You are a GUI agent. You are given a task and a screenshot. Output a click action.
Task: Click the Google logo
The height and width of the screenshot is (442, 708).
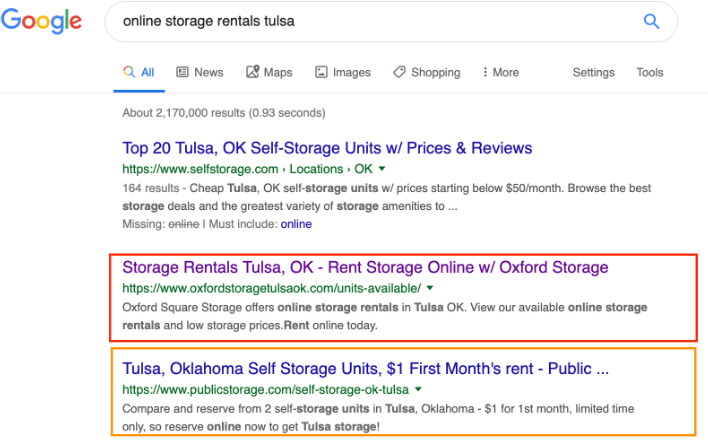point(41,22)
